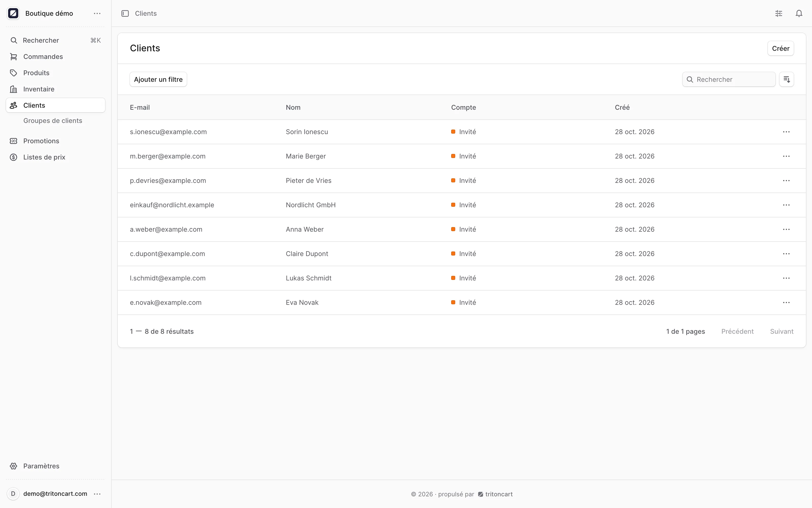Click the Clients breadcrumb in the top bar
This screenshot has width=812, height=508.
(146, 13)
